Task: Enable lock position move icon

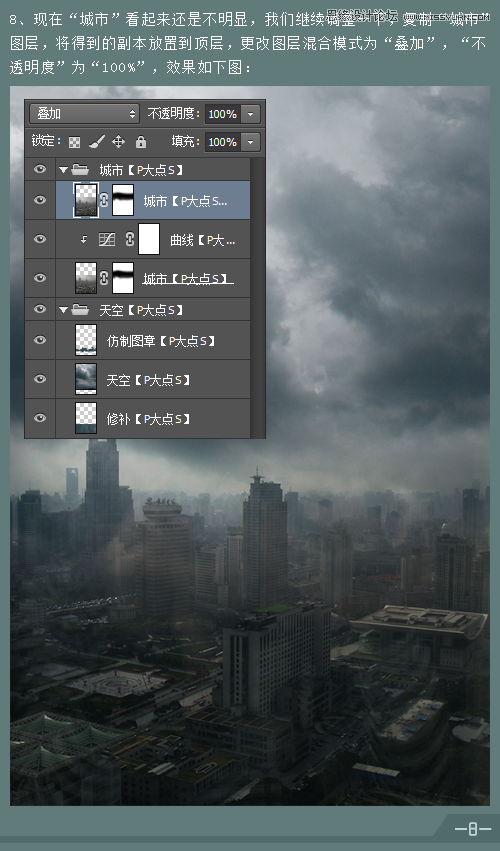Action: tap(118, 142)
